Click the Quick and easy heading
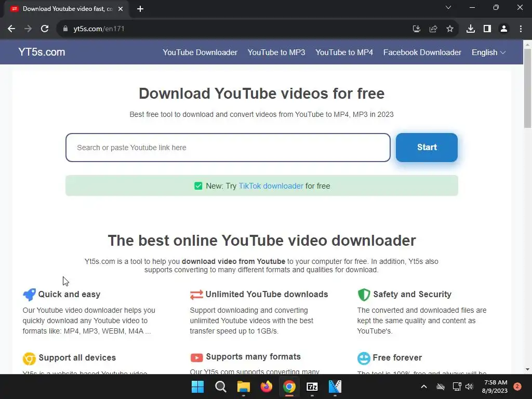 (x=69, y=295)
